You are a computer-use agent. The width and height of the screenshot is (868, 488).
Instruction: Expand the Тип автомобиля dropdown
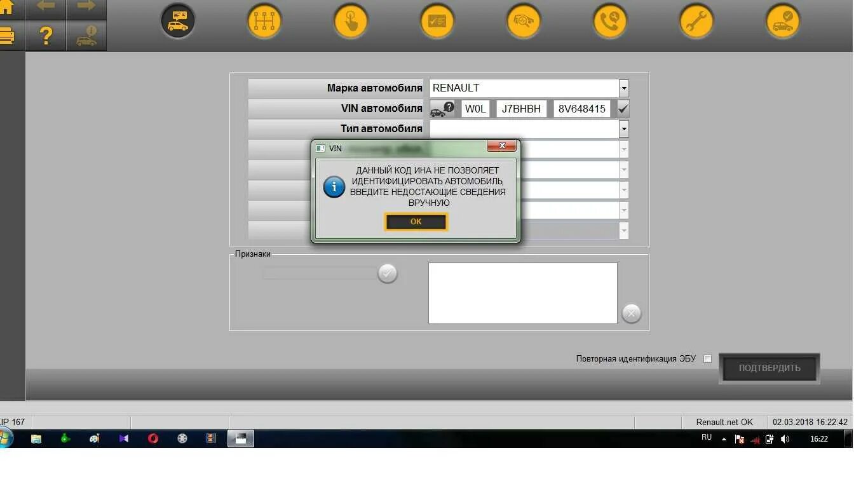(624, 129)
